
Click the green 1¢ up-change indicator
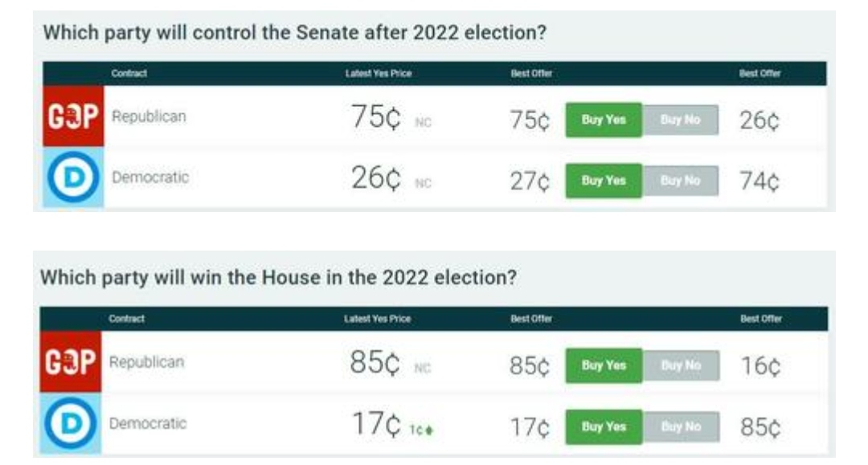point(420,430)
